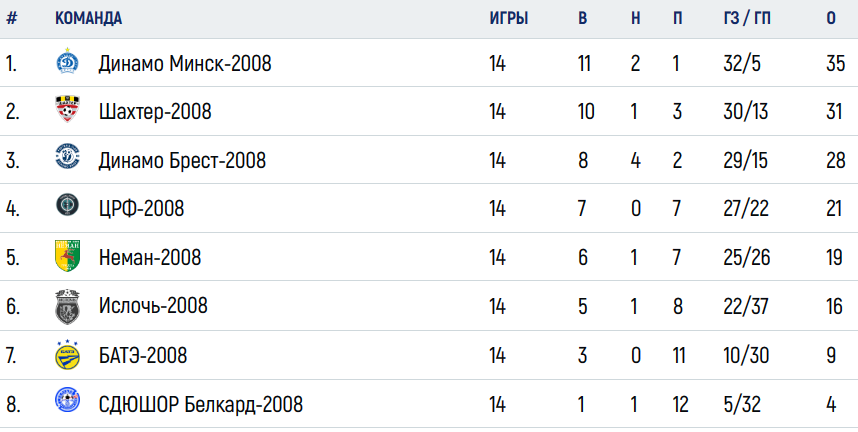Open the Шахтер-2008 team page

click(x=155, y=112)
